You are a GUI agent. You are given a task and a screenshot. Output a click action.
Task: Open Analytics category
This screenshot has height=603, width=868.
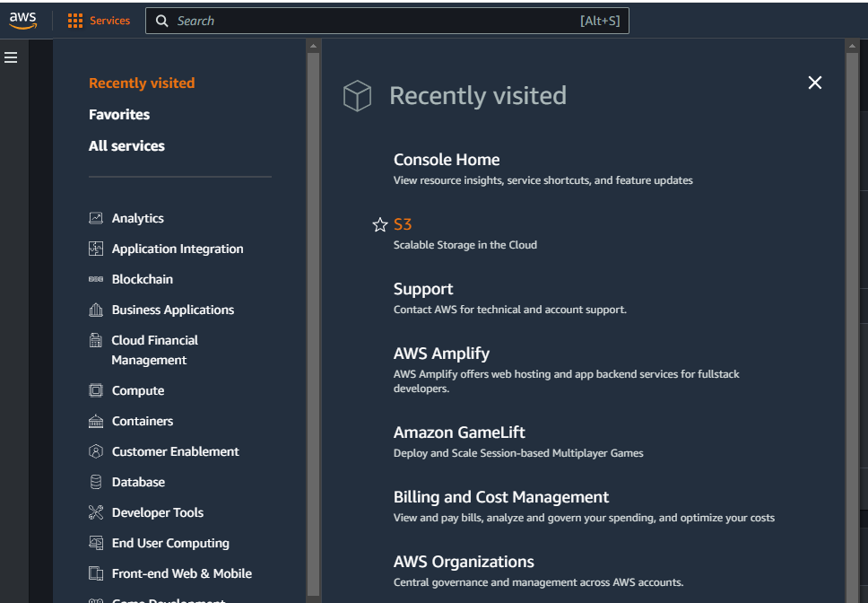138,218
